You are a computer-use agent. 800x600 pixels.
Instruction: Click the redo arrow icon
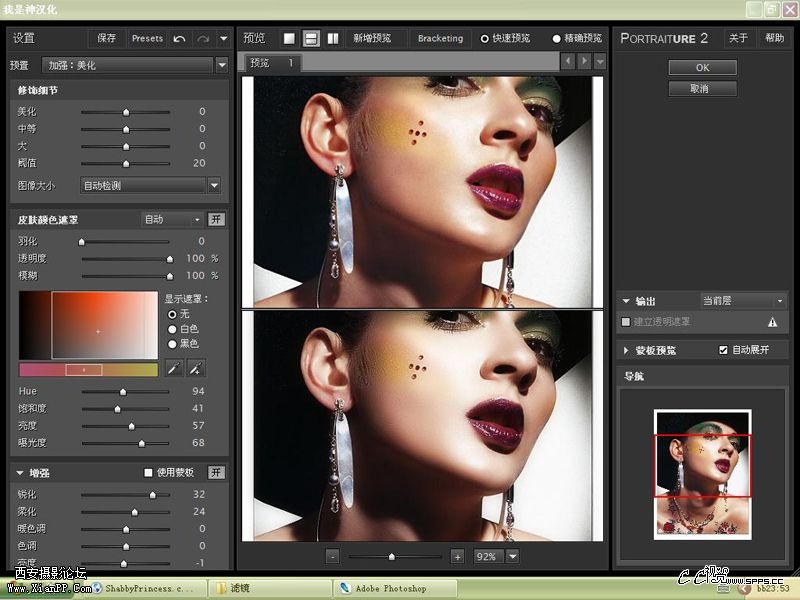(x=203, y=39)
